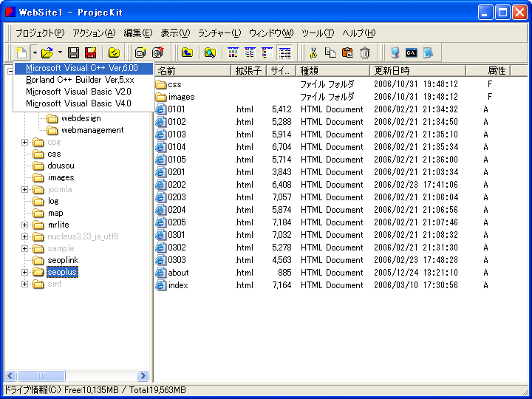This screenshot has width=532, height=399.
Task: Switch to list view icon
Action: point(267,52)
